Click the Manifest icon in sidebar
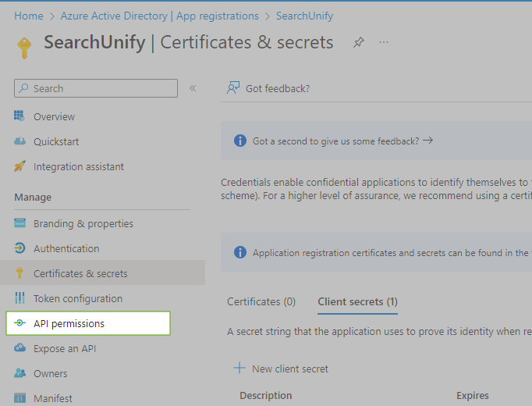 20,398
